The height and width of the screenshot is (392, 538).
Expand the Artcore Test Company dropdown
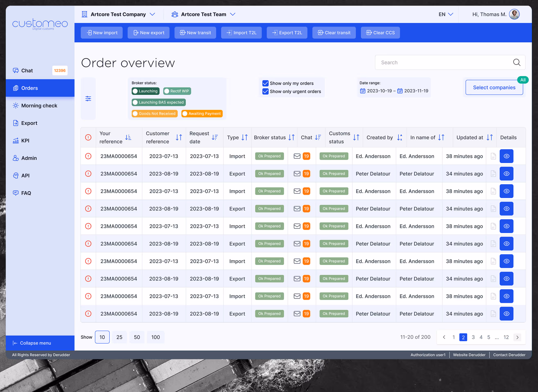152,14
